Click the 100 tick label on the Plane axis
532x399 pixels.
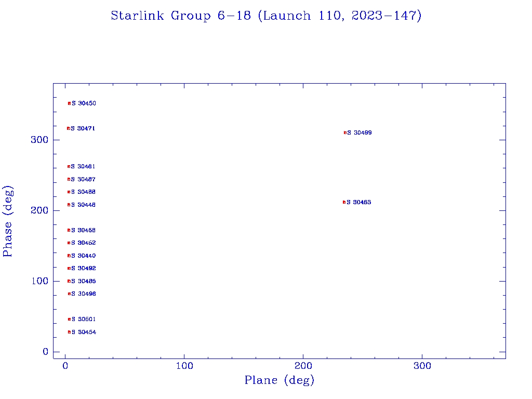[184, 366]
